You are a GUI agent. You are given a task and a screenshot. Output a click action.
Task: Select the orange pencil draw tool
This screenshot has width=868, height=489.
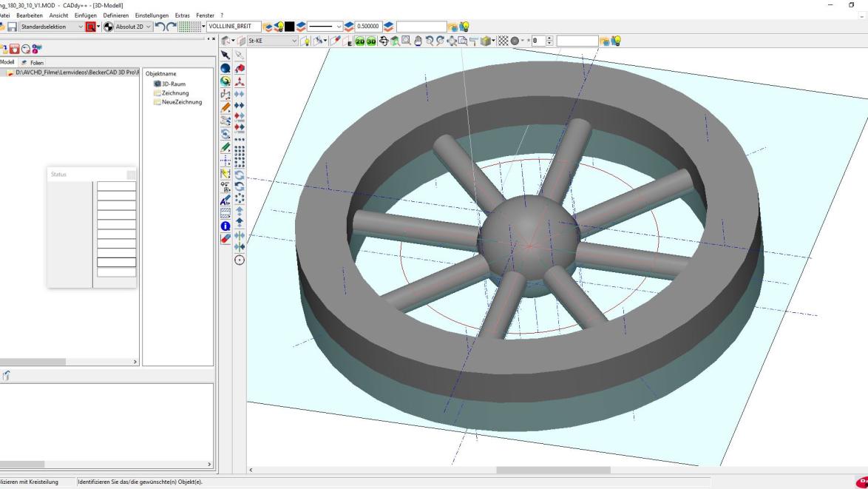pyautogui.click(x=226, y=107)
